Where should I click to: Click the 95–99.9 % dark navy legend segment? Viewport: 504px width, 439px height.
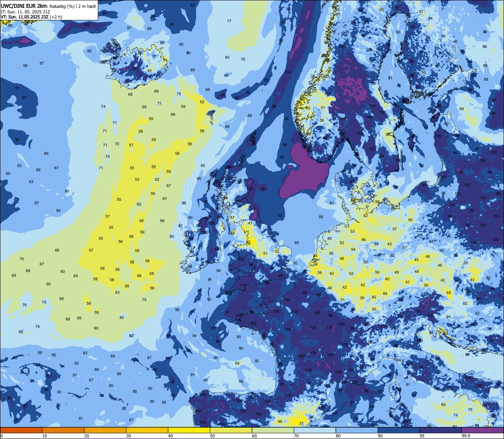pyautogui.click(x=441, y=430)
